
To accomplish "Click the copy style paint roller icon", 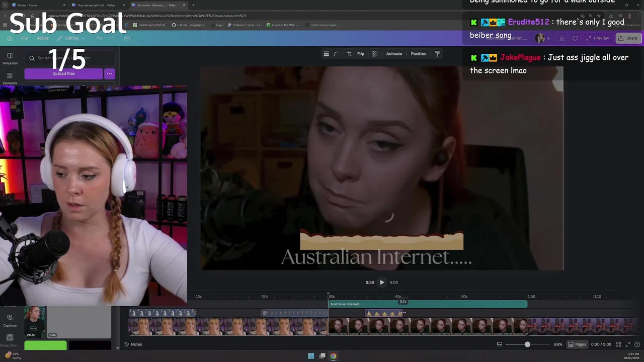I will click(437, 54).
